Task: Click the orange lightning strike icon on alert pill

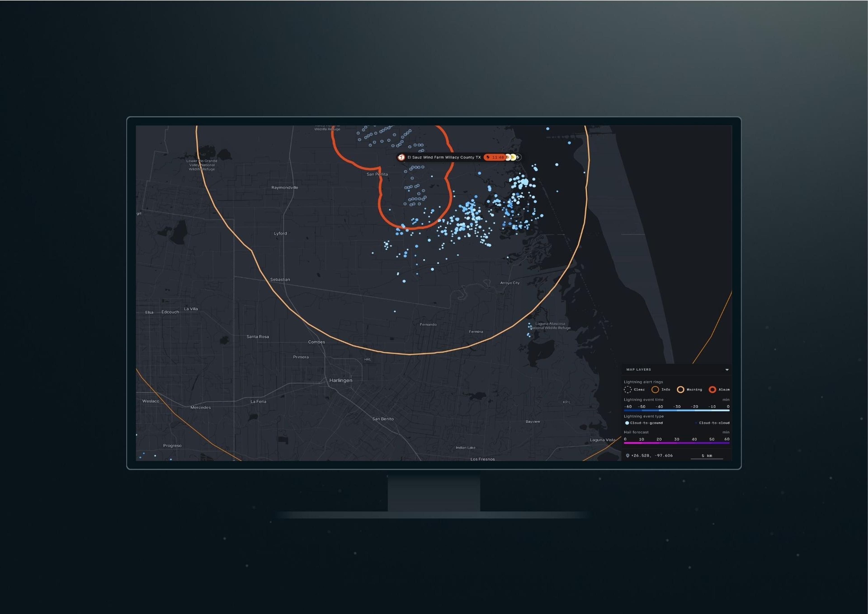Action: (x=508, y=157)
